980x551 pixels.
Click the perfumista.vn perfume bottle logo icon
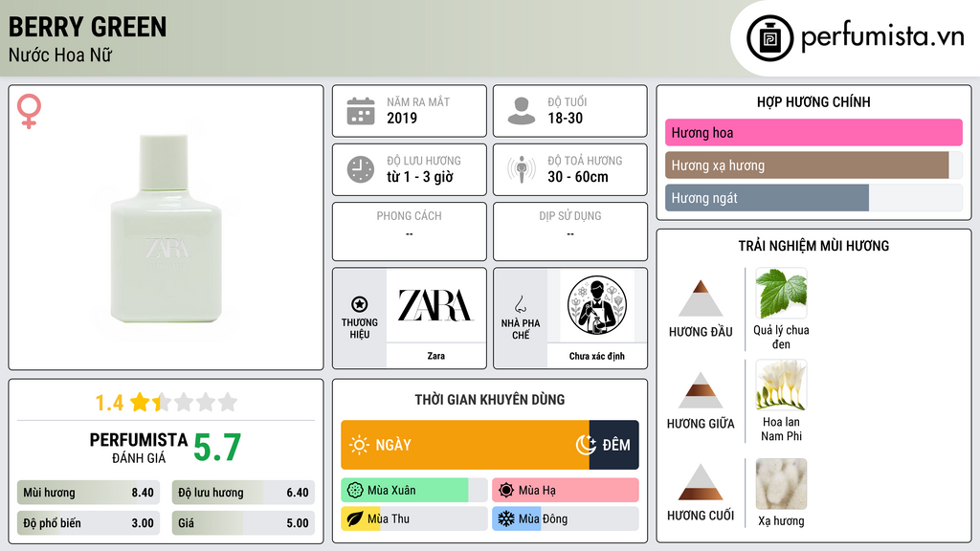pos(769,38)
